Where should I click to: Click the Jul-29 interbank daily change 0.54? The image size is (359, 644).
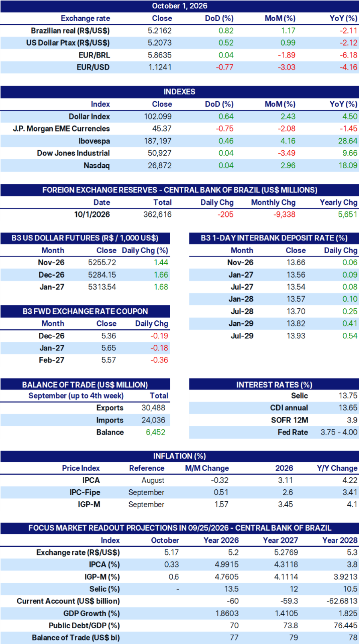point(350,336)
